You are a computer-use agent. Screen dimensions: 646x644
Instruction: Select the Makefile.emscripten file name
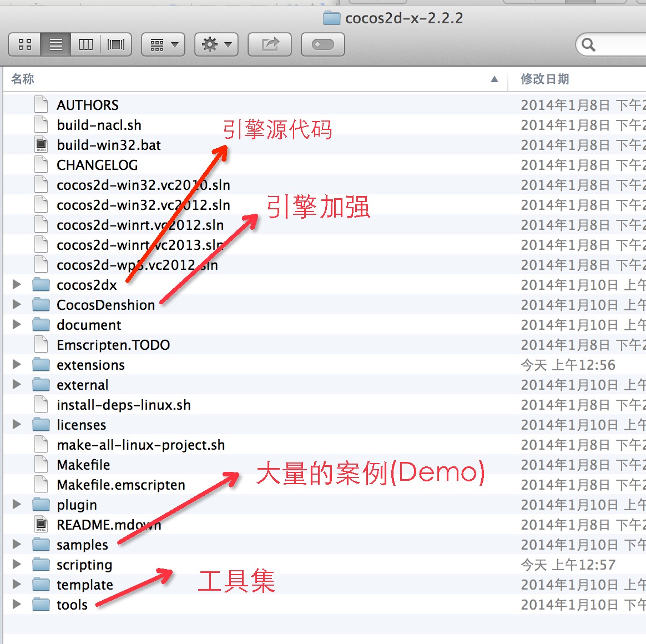coord(121,485)
